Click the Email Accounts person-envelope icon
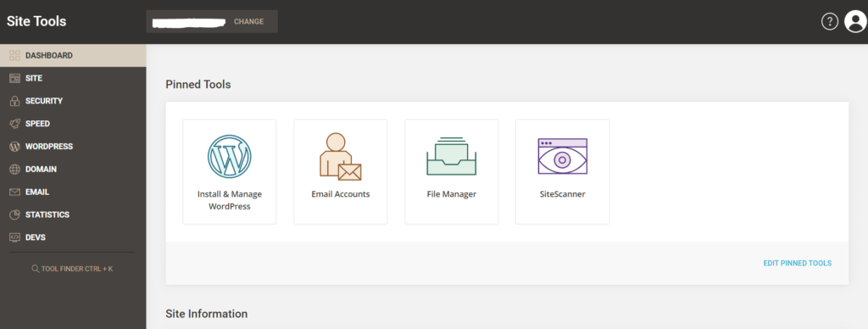 point(340,156)
